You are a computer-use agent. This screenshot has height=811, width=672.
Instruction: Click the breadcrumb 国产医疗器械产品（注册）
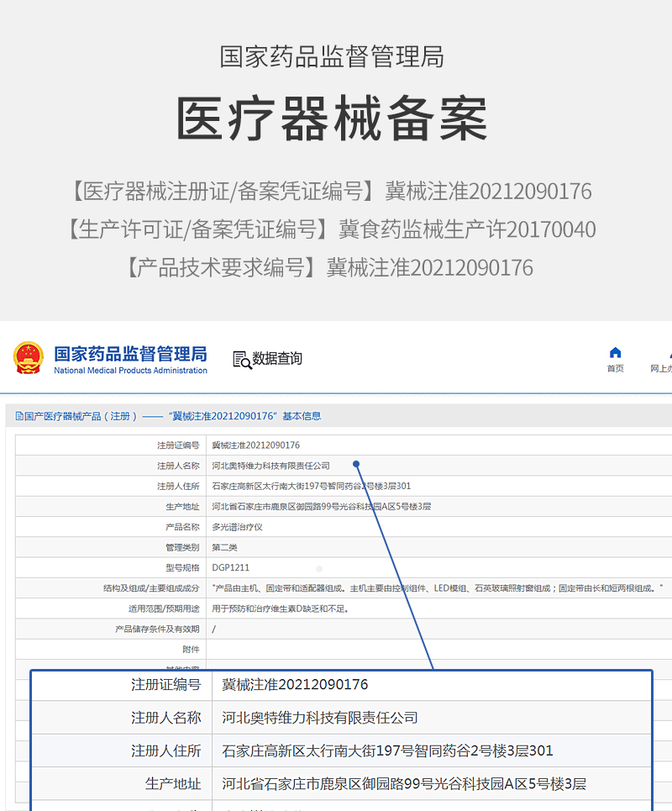coord(81,416)
